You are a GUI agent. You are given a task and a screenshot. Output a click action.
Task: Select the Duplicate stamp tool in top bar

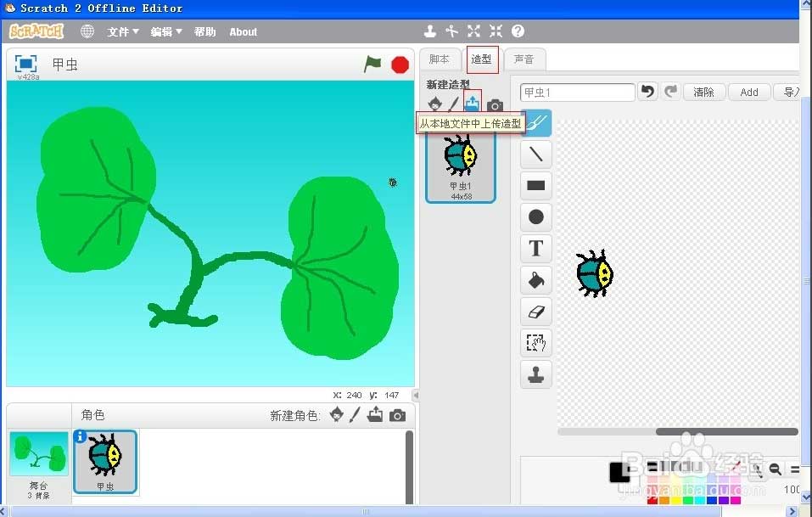pos(430,31)
